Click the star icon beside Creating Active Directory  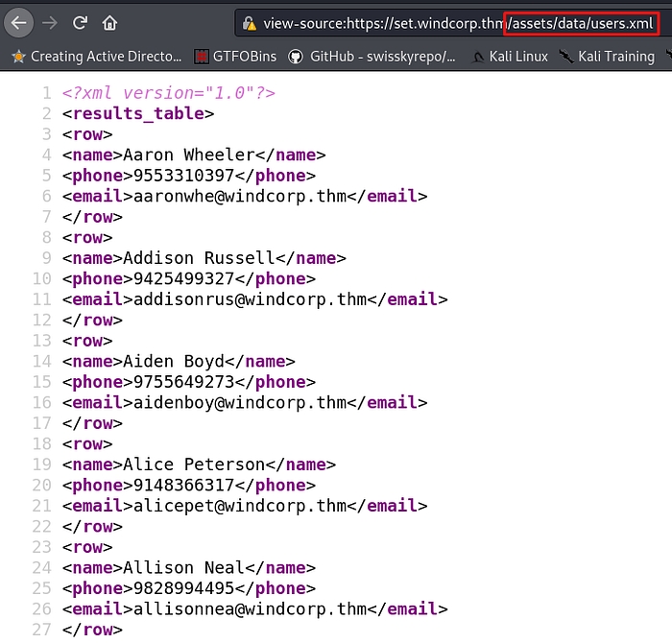pos(18,57)
